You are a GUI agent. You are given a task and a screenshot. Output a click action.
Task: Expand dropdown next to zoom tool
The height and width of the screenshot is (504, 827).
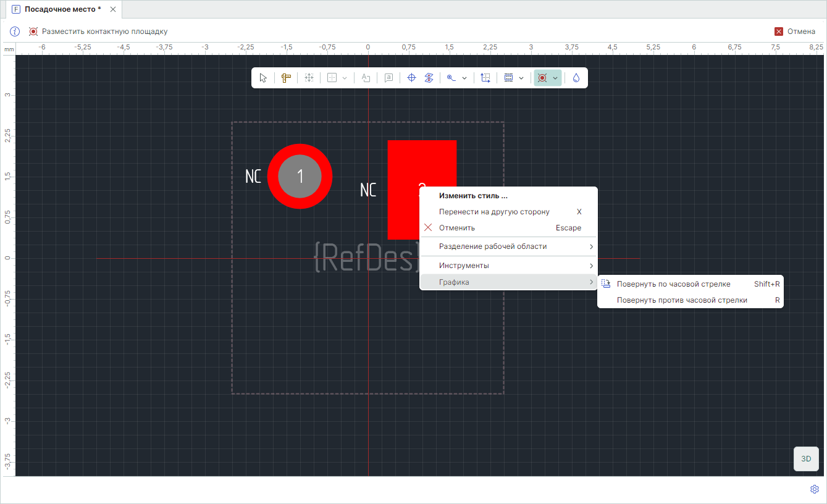[464, 78]
